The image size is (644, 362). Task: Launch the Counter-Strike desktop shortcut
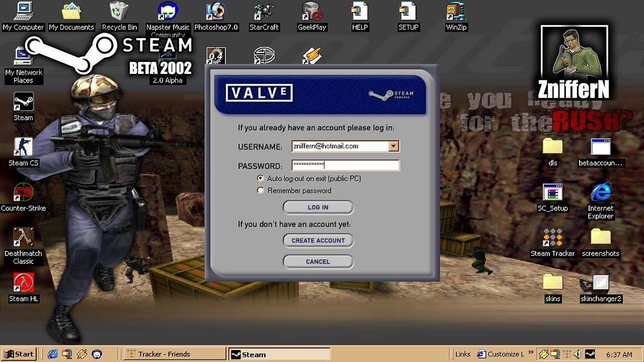point(23,192)
